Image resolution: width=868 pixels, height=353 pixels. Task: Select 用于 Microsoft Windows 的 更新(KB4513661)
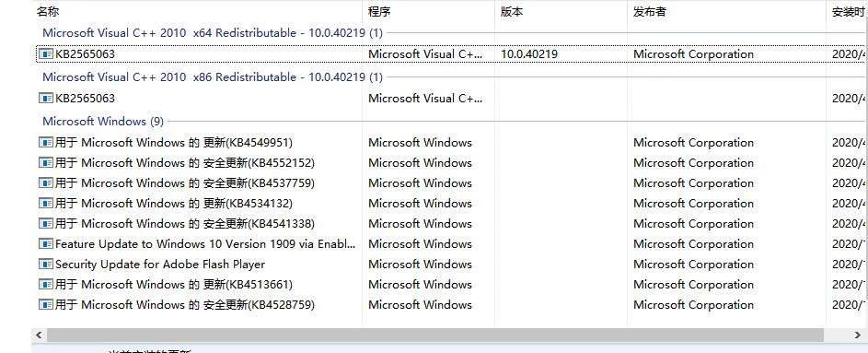(174, 284)
